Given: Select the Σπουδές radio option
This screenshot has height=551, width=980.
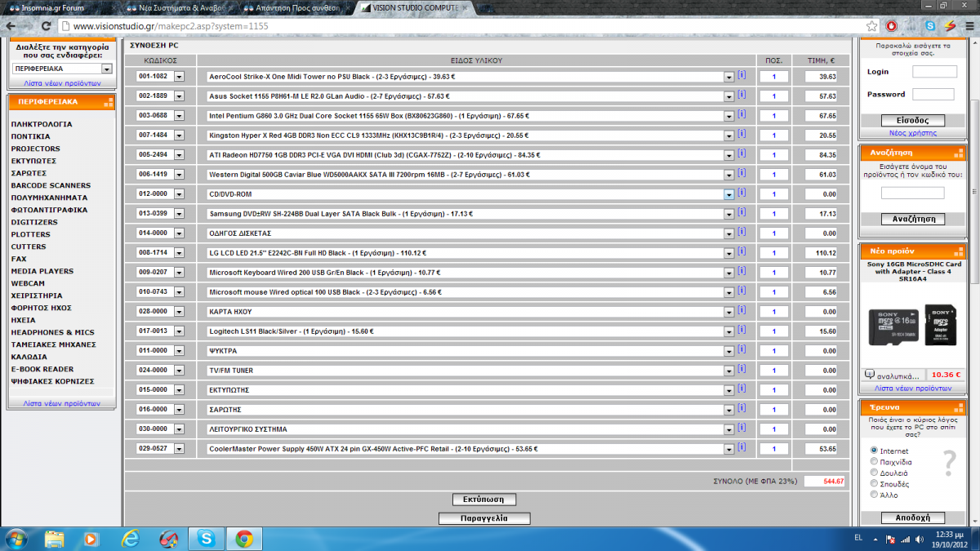Looking at the screenshot, I should (874, 484).
